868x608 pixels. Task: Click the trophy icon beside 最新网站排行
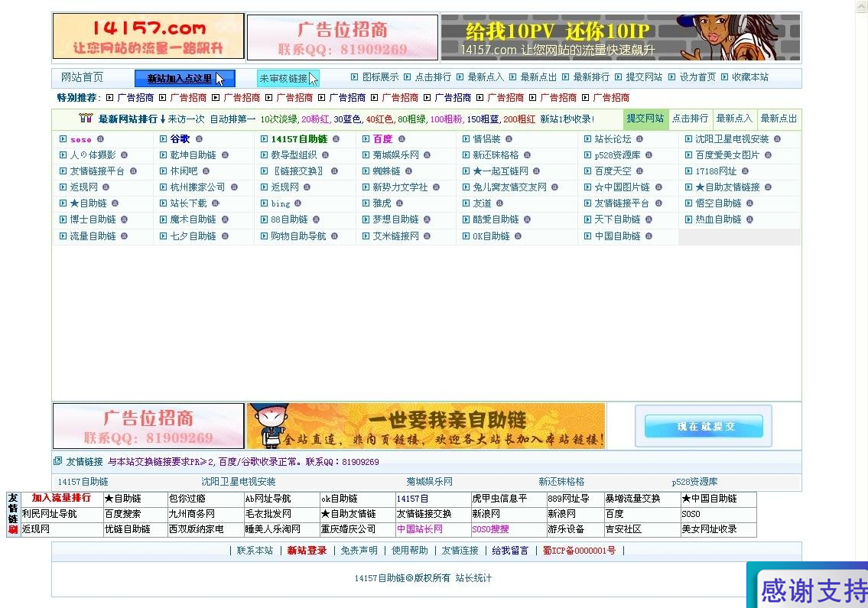[86, 118]
